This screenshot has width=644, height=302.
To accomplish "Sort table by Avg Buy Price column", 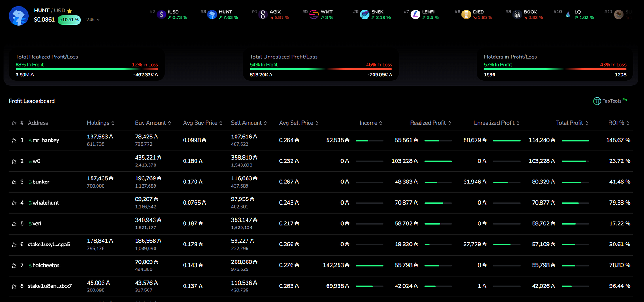I will (203, 123).
